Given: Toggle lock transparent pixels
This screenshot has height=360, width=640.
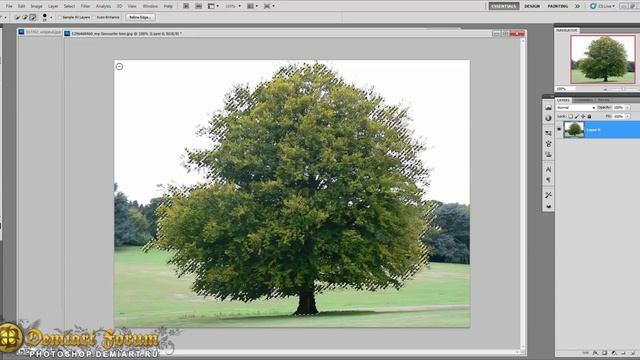Looking at the screenshot, I should tap(571, 117).
